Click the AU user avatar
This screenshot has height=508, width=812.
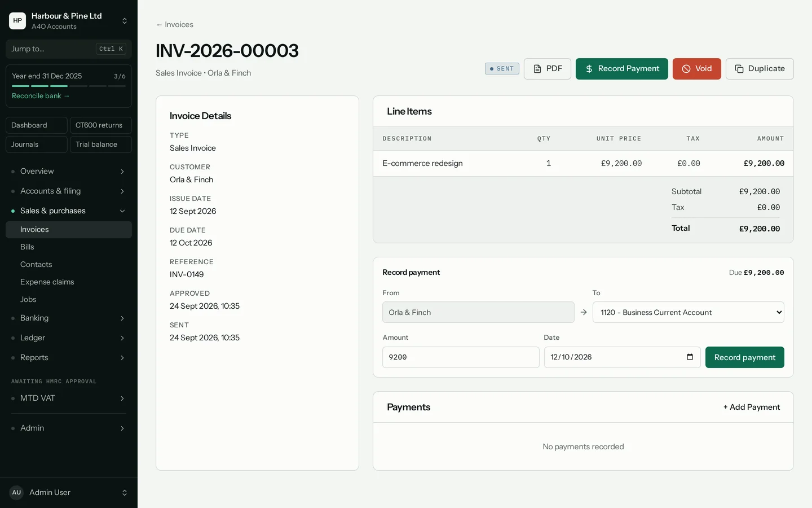pyautogui.click(x=16, y=493)
